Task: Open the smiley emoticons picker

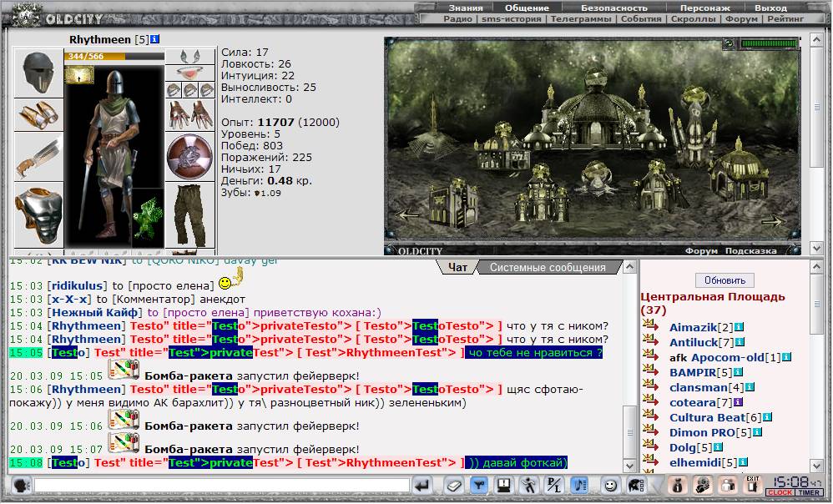Action: [610, 486]
